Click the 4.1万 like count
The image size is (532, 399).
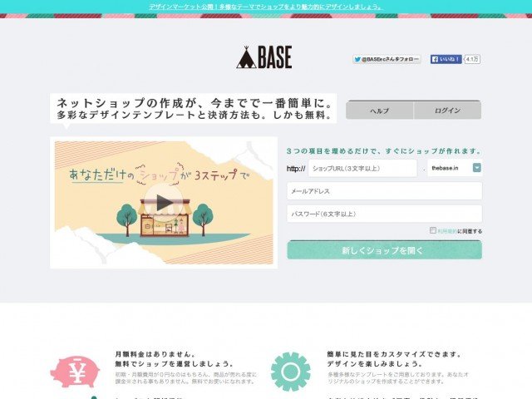(472, 59)
